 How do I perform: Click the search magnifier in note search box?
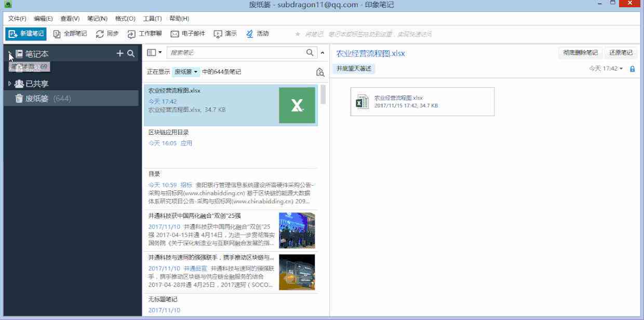pos(310,52)
